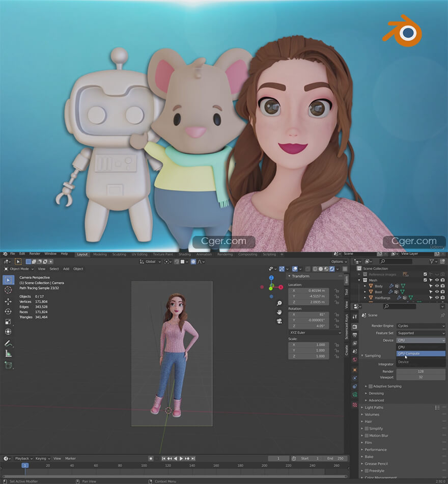The image size is (448, 484).
Task: Open the World properties globe icon
Action: pos(355,360)
